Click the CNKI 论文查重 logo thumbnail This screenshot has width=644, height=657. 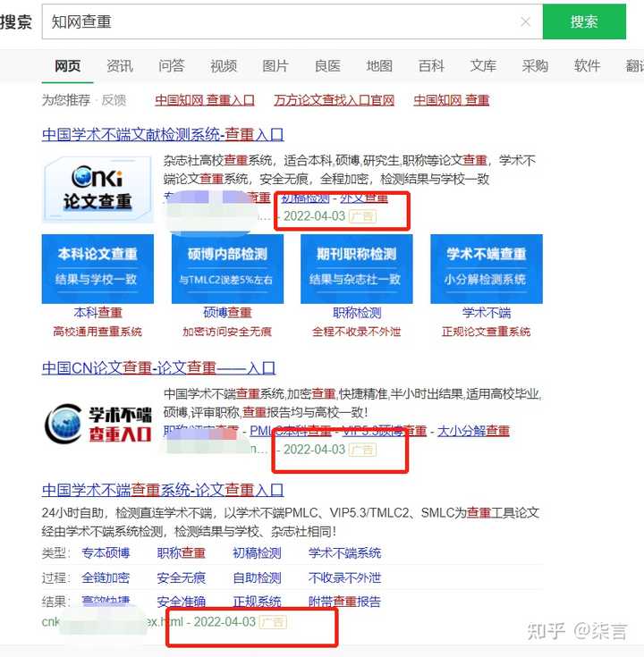97,189
